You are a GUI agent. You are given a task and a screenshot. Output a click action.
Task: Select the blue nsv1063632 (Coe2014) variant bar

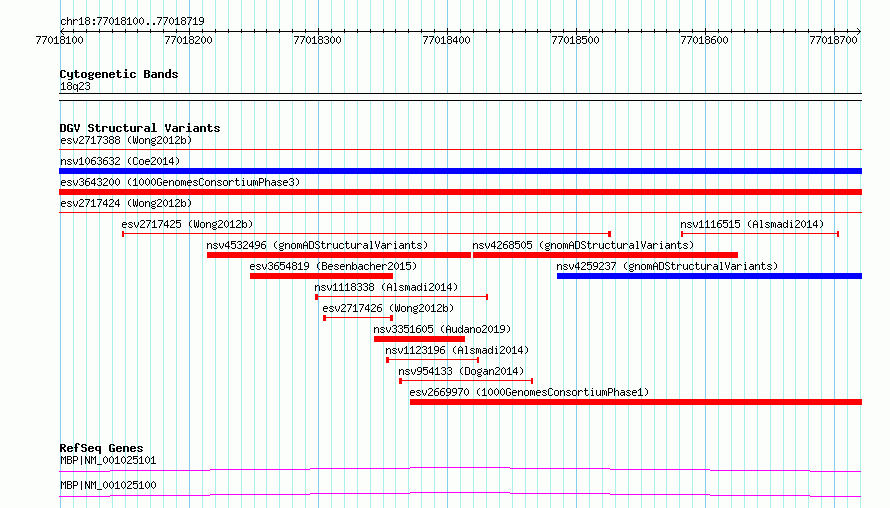point(460,171)
